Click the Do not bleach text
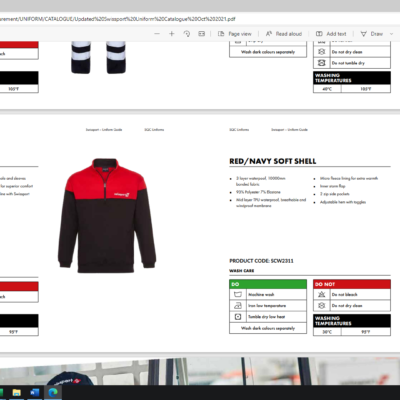 pos(344,295)
